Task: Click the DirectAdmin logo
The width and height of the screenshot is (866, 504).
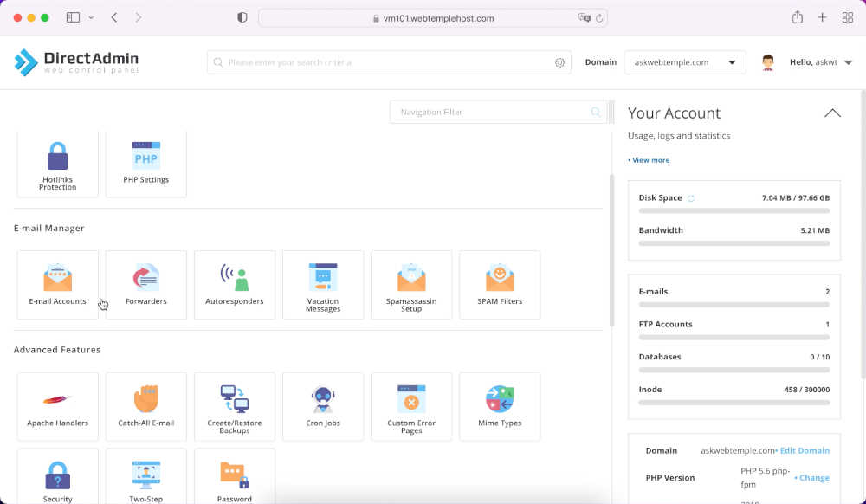Action: click(x=76, y=62)
